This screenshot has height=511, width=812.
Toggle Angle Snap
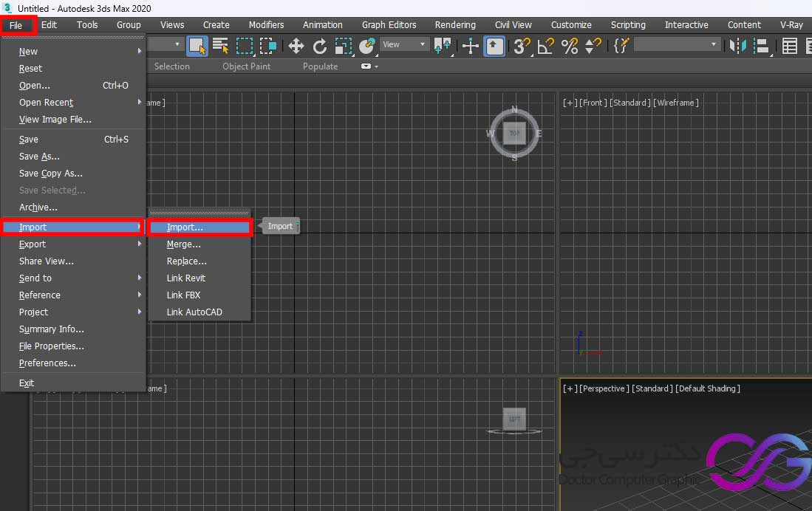coord(546,46)
